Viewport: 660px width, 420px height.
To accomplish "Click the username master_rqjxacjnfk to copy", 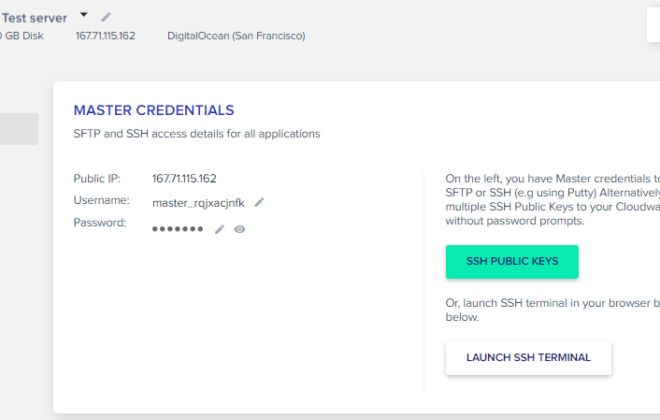I will point(198,203).
